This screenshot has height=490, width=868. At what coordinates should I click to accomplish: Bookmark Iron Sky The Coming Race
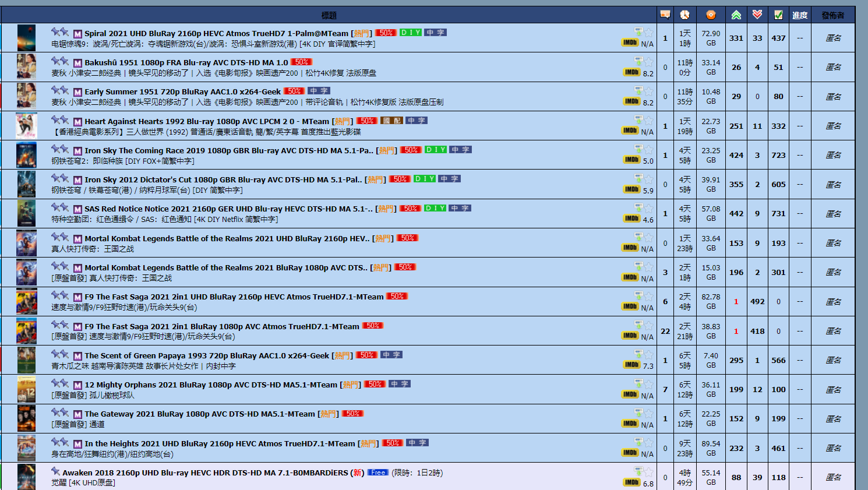coord(648,149)
